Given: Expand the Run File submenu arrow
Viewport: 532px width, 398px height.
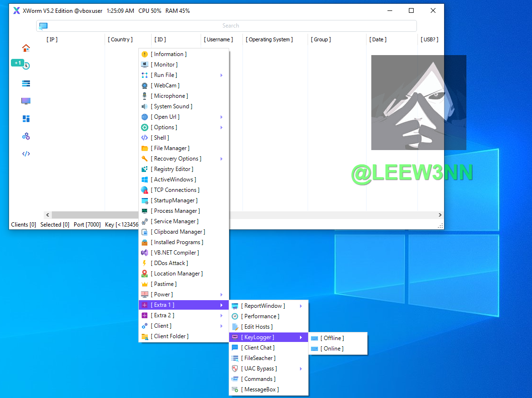Looking at the screenshot, I should [222, 75].
